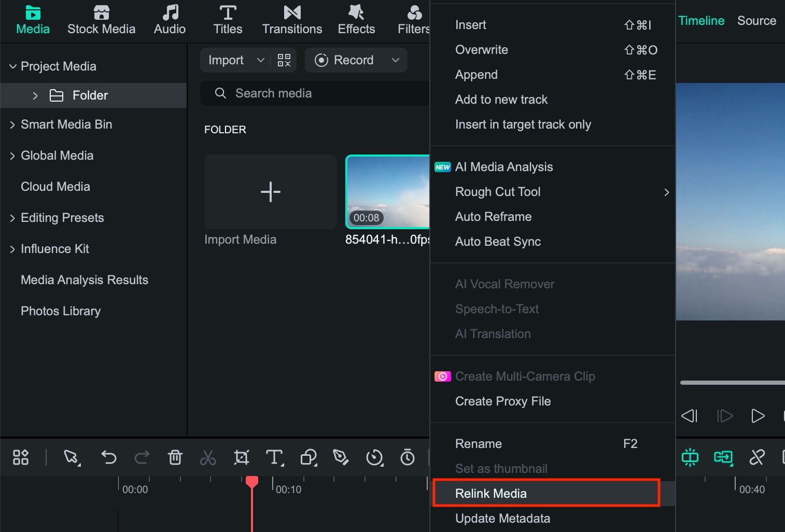Select Cloud Media in sidebar

(x=55, y=187)
